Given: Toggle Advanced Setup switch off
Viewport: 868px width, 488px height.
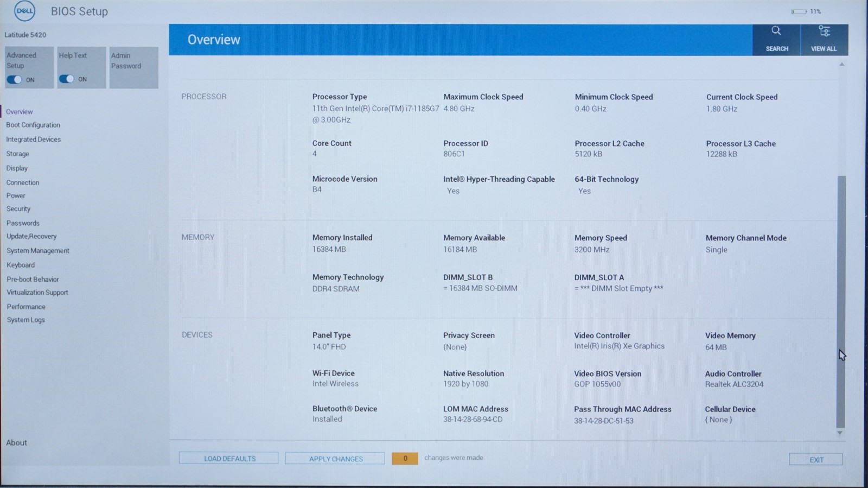Looking at the screenshot, I should tap(14, 80).
